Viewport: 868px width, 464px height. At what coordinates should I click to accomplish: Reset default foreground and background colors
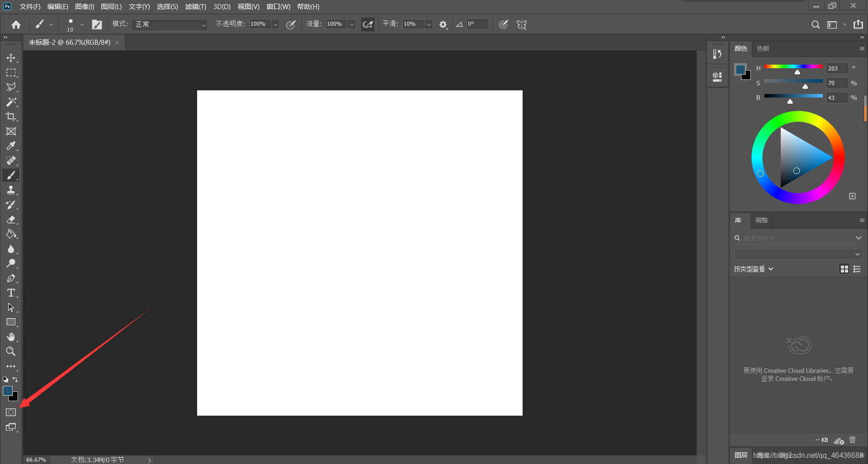tap(5, 380)
